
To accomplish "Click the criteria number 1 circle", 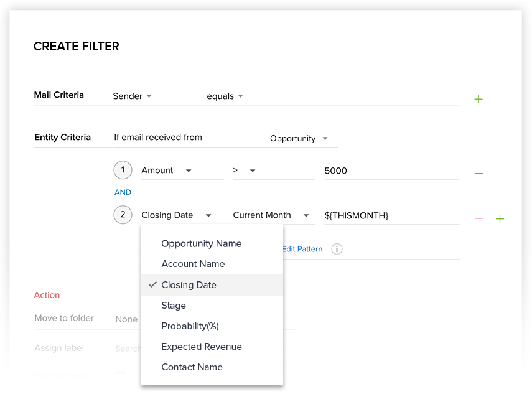I will (x=123, y=170).
